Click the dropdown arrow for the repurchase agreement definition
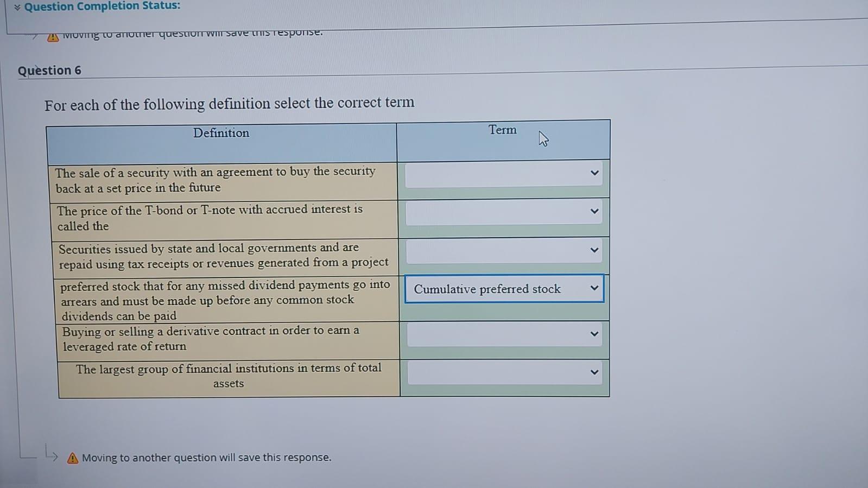This screenshot has width=868, height=488. (594, 173)
